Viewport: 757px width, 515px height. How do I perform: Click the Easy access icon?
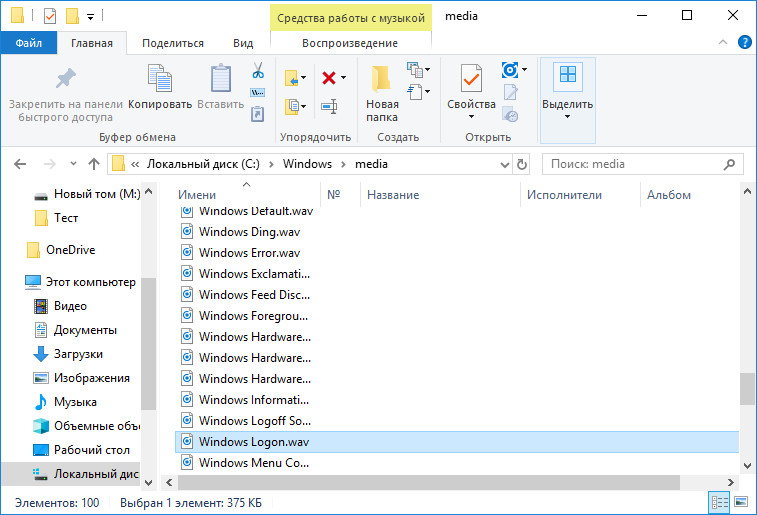point(415,92)
